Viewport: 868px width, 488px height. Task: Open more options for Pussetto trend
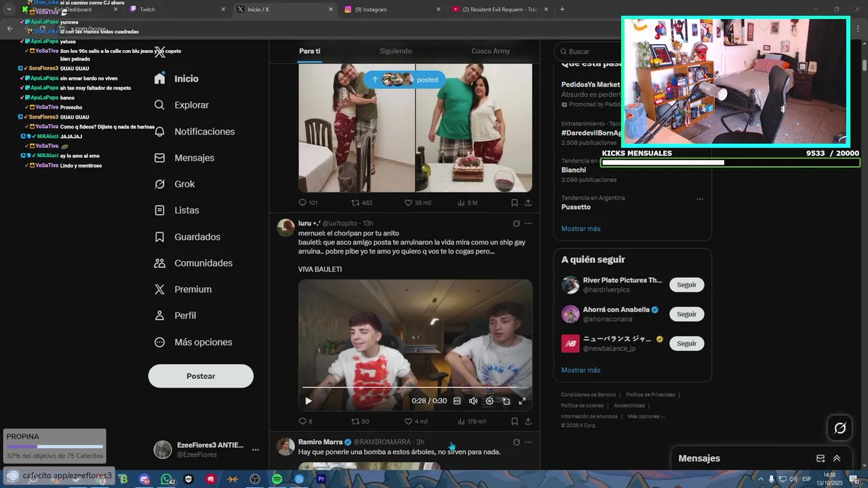pos(700,199)
